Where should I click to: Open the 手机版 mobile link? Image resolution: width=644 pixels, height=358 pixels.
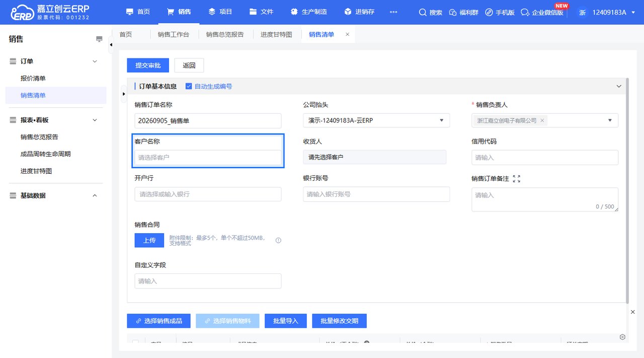pyautogui.click(x=500, y=12)
